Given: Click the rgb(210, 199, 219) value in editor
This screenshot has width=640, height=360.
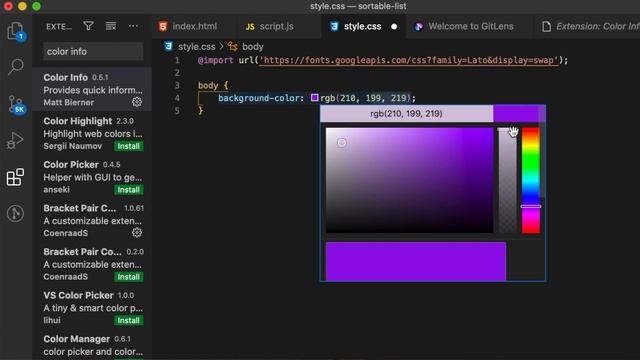Looking at the screenshot, I should coord(365,98).
